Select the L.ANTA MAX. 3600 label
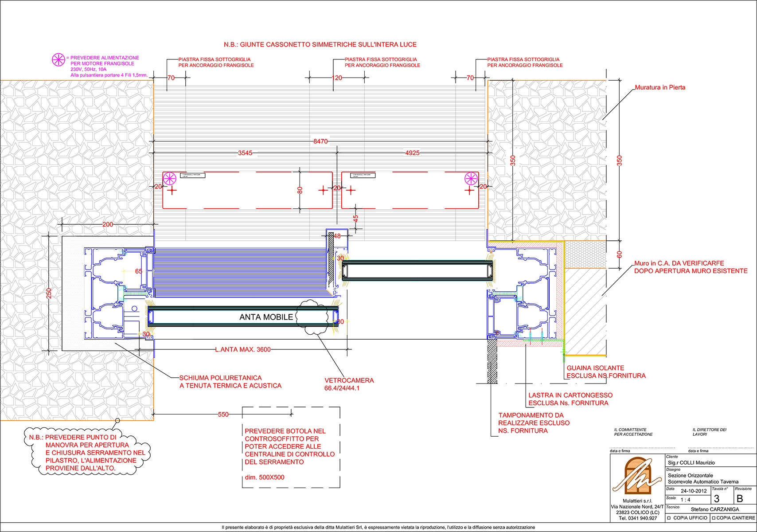Viewport: 757px width, 532px height. (243, 349)
